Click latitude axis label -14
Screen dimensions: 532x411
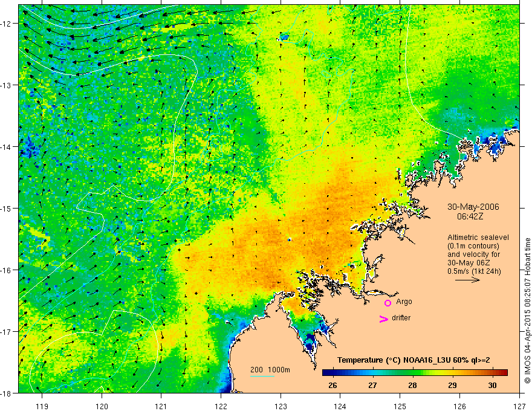pyautogui.click(x=6, y=147)
